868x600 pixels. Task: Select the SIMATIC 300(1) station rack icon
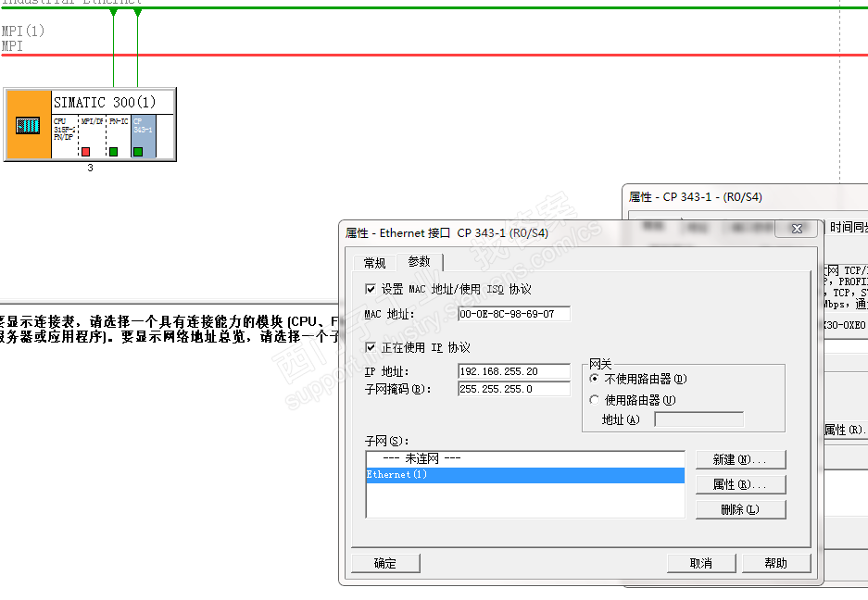pyautogui.click(x=28, y=126)
